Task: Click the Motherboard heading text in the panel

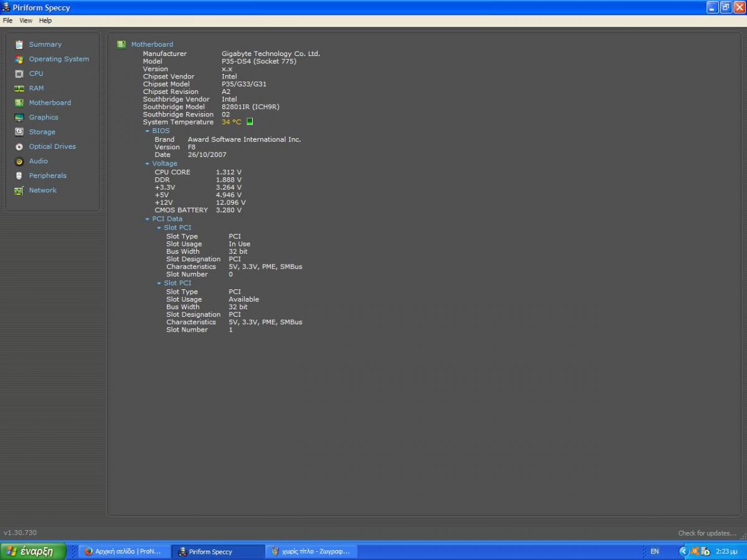Action: click(153, 45)
